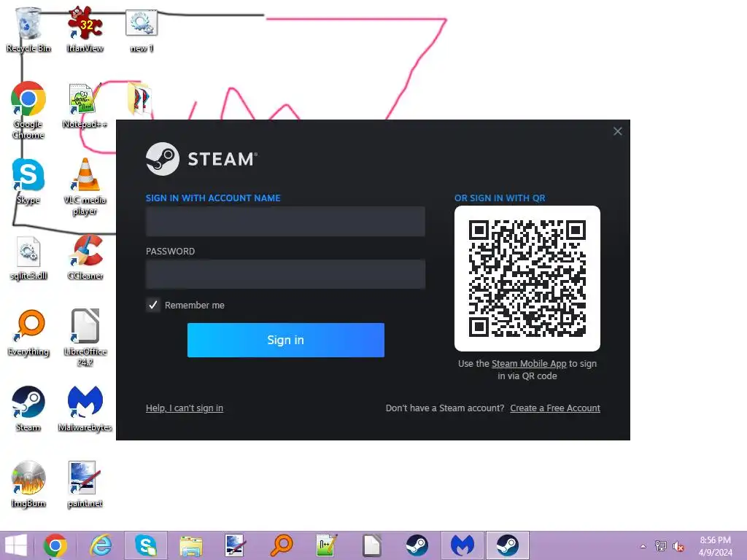The image size is (747, 560).
Task: Open Internet Explorer from the taskbar
Action: (101, 545)
